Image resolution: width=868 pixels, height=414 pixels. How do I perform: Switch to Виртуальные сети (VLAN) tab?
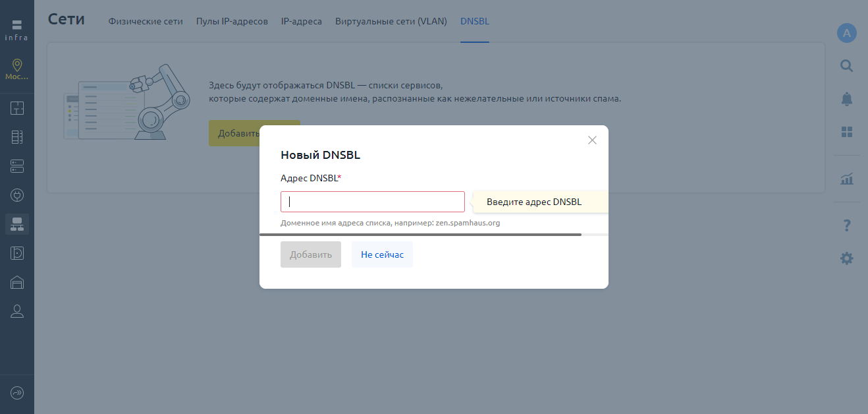pos(391,21)
